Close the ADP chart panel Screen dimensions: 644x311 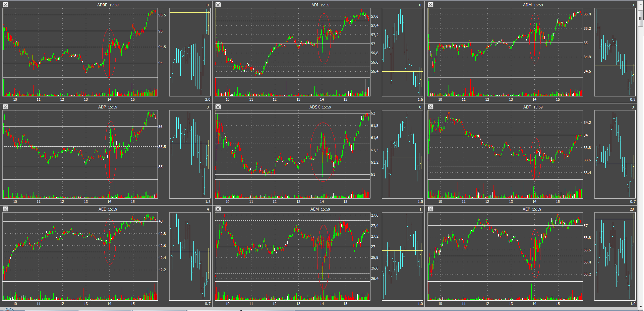pos(6,107)
